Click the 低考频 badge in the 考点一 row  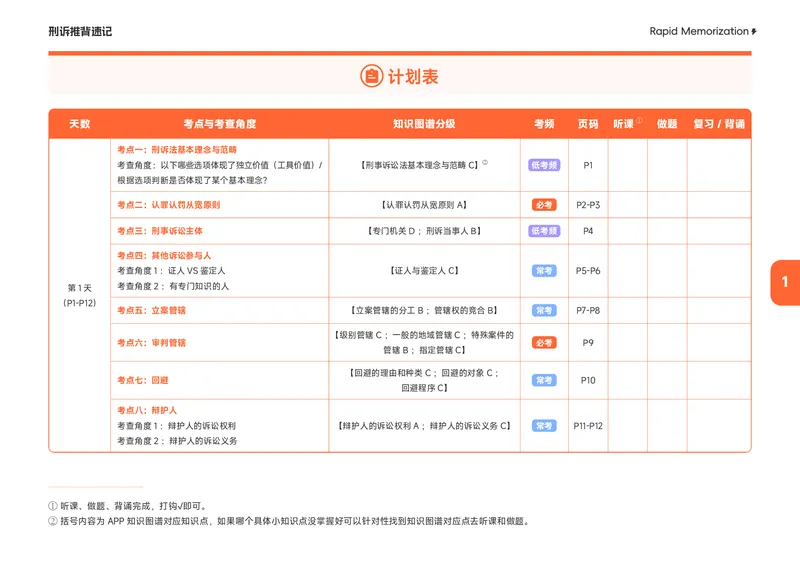tap(544, 165)
